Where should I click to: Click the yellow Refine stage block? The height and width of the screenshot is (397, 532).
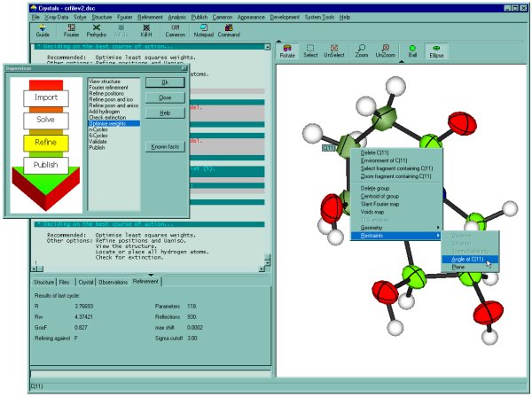(x=46, y=142)
